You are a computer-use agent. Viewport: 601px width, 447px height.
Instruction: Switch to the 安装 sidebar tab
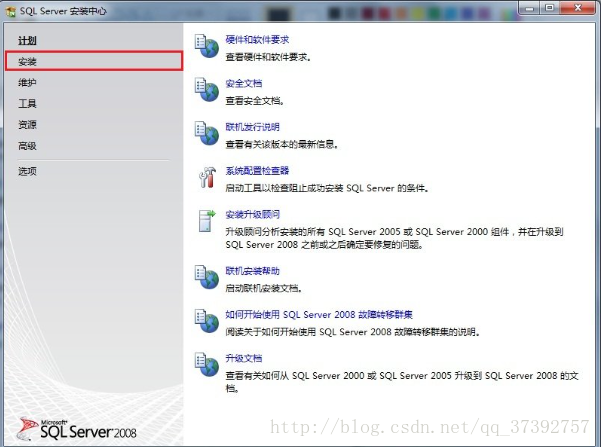point(94,61)
